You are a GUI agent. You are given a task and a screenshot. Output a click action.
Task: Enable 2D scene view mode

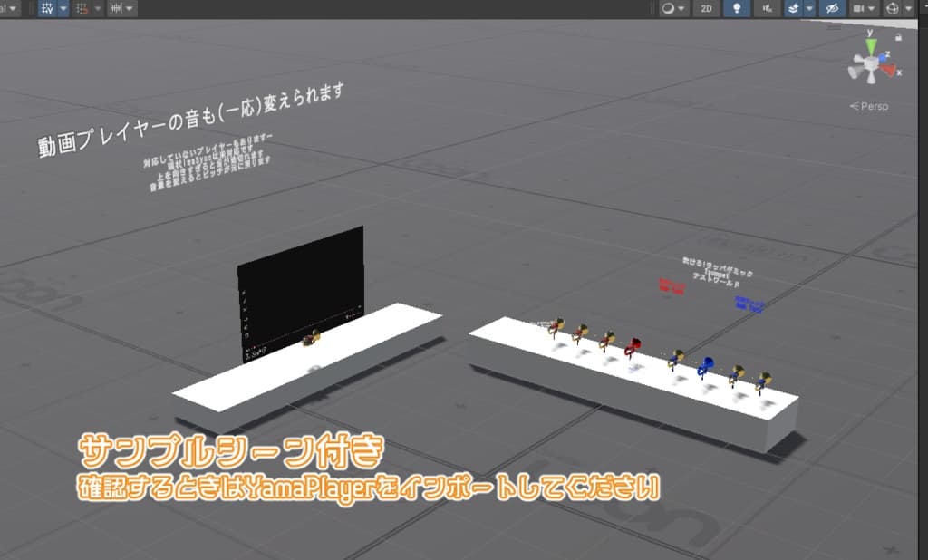pos(706,9)
